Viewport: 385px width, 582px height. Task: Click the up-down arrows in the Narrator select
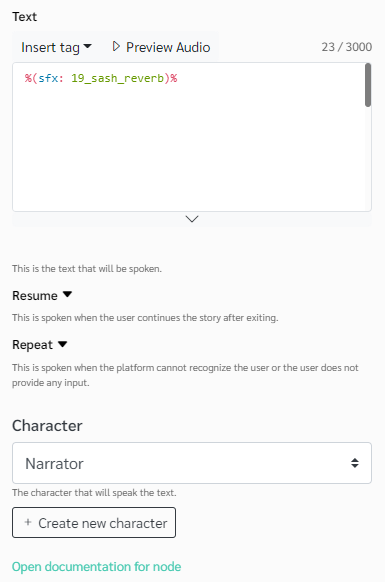(355, 463)
